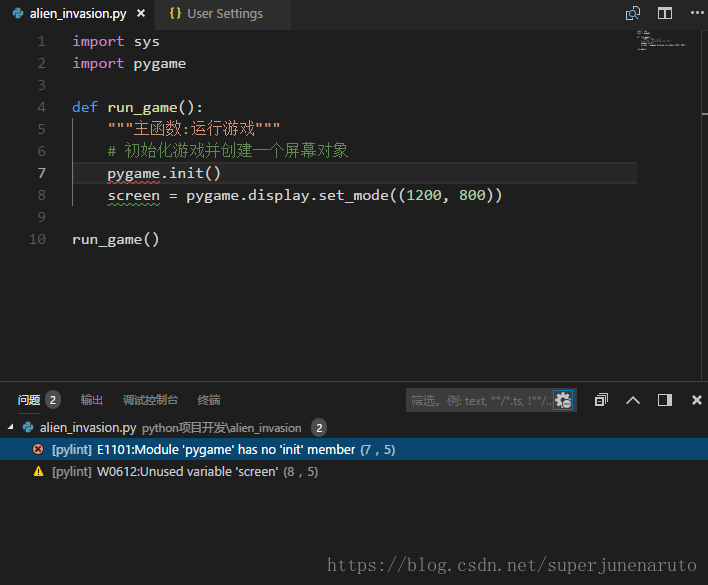Open the User Settings tab

[223, 14]
